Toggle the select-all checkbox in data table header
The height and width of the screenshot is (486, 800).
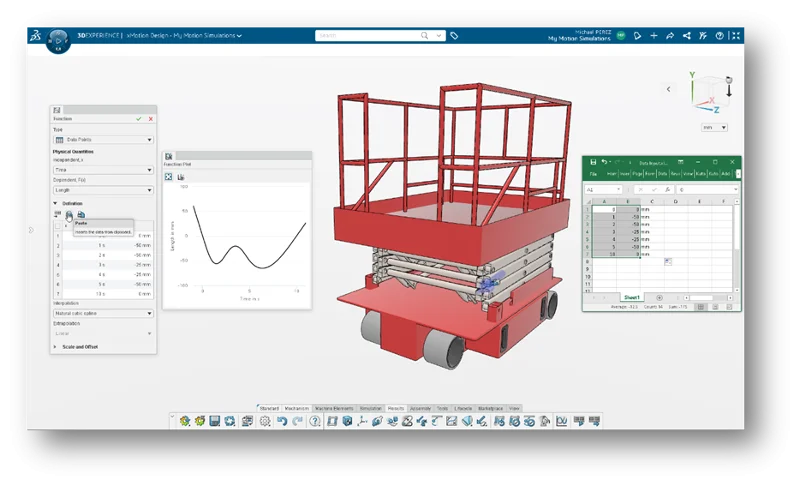tap(57, 226)
